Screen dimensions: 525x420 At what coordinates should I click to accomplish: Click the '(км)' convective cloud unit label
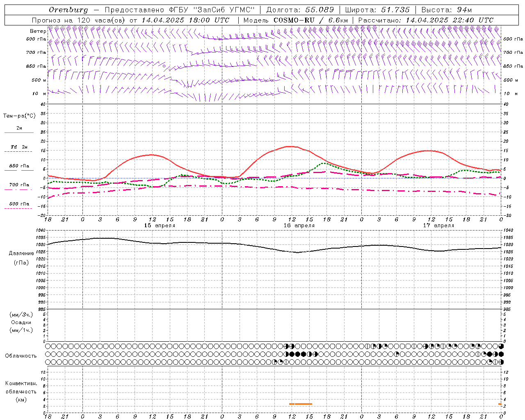coord(21,399)
